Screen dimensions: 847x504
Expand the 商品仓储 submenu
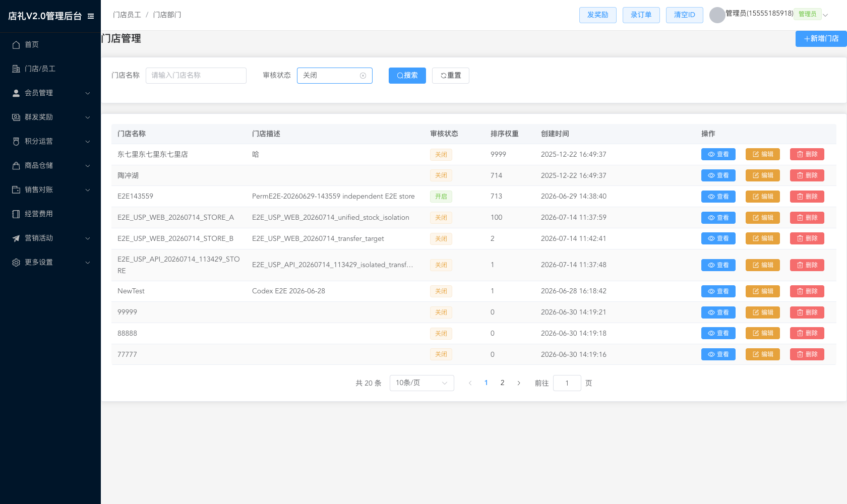[x=50, y=165]
